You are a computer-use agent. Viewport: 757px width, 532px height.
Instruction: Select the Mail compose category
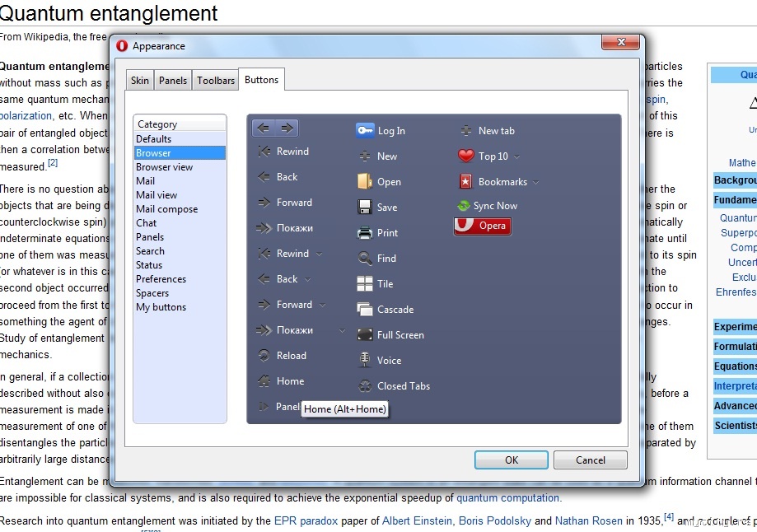coord(180,209)
